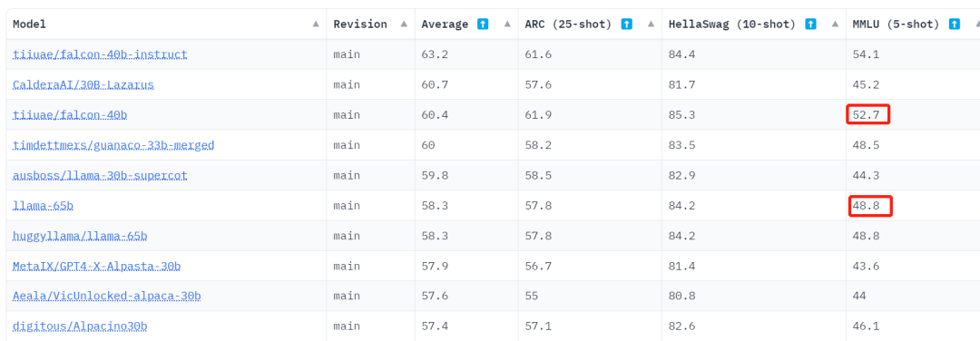Open the CalderaAI/30B-Lazarus model link

click(x=83, y=84)
